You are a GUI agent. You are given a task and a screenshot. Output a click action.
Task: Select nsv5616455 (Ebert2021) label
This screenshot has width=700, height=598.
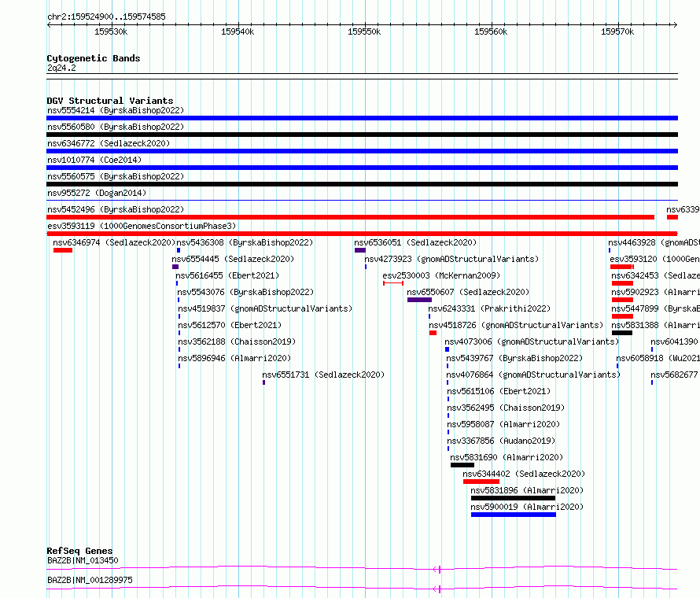point(227,275)
